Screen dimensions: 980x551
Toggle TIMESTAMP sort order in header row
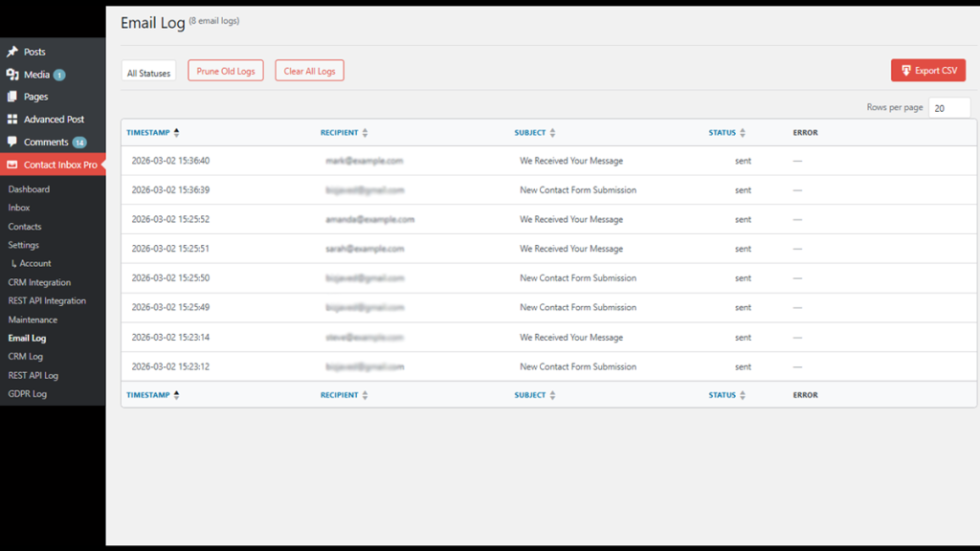176,132
